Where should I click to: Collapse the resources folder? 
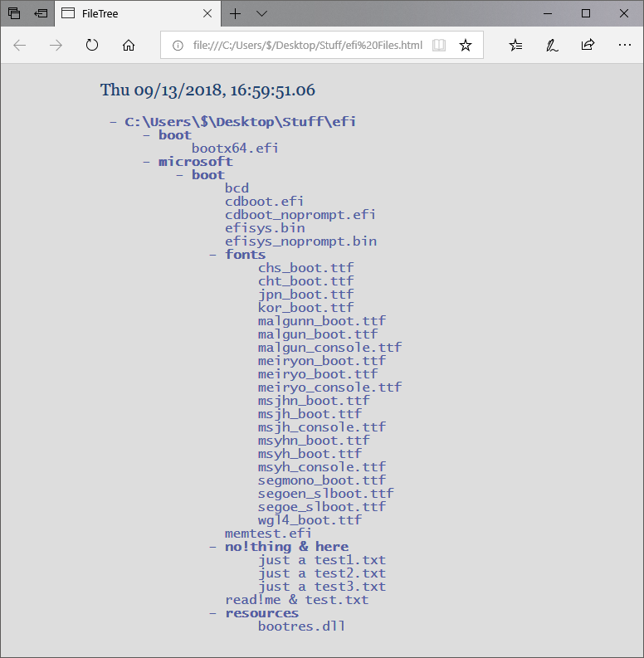point(212,613)
